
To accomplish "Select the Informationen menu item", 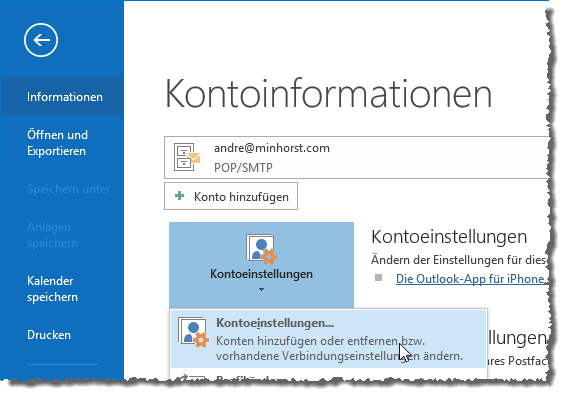I will [x=62, y=96].
